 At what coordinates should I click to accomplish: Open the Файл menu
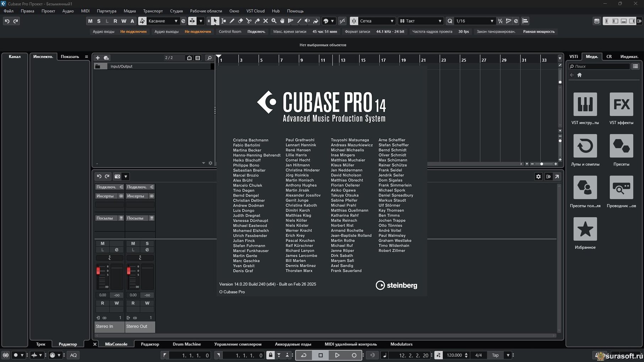click(9, 11)
